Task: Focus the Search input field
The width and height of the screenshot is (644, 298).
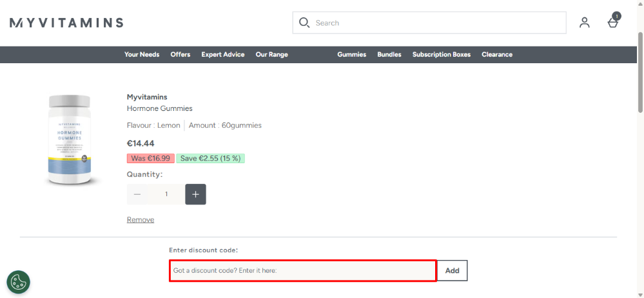Action: [429, 23]
